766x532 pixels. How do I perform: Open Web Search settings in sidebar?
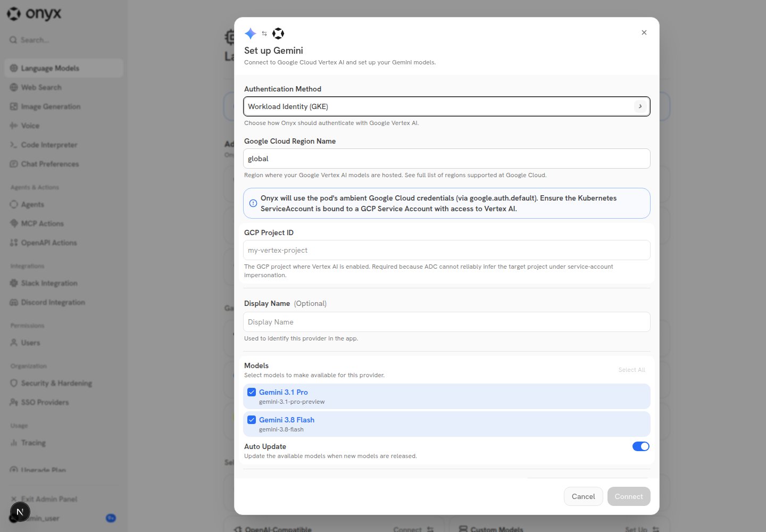click(x=64, y=87)
